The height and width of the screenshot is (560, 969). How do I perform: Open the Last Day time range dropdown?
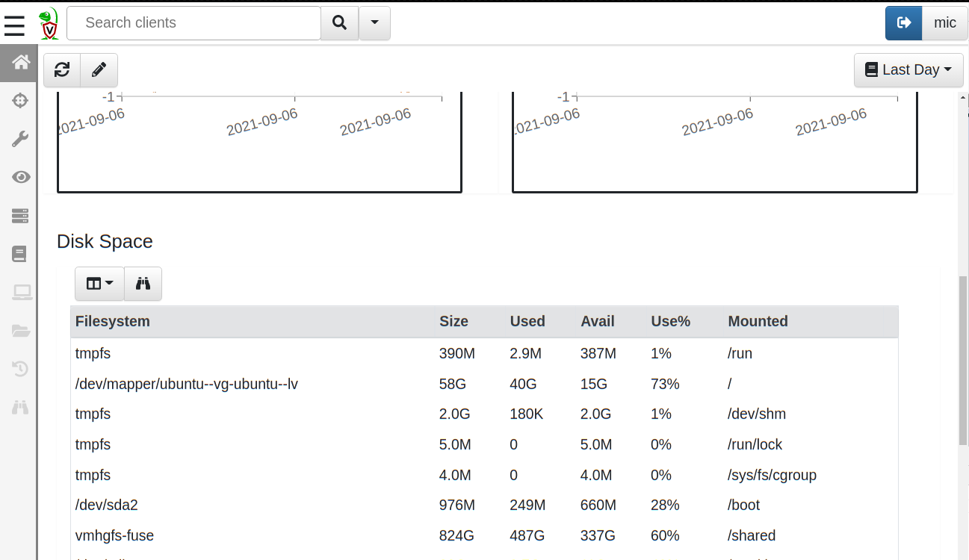point(908,69)
